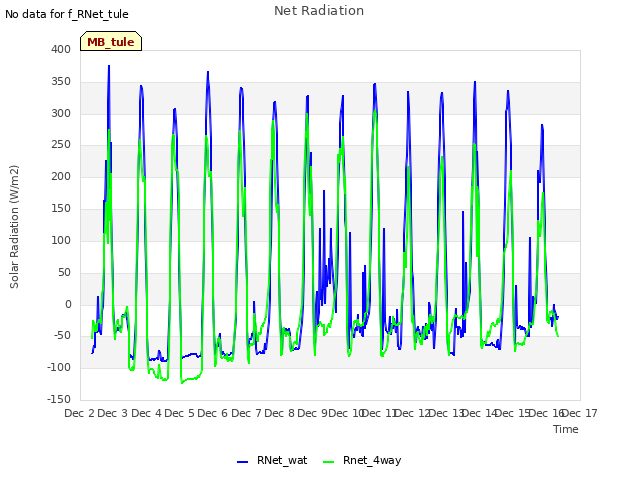Click the 250 y-axis tick label

click(61, 144)
